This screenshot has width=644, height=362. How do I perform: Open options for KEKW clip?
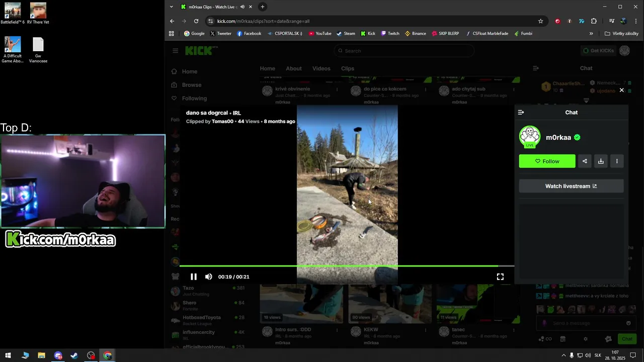point(426,330)
